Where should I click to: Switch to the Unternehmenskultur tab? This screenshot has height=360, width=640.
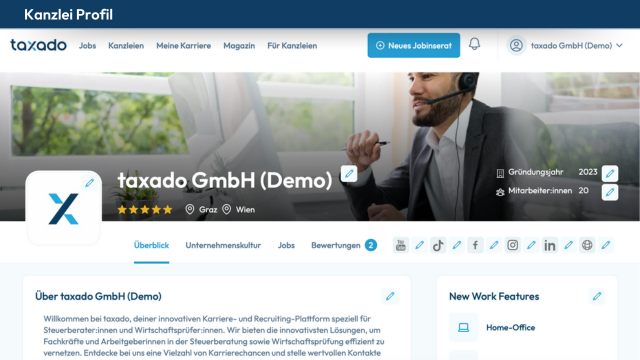pos(223,245)
